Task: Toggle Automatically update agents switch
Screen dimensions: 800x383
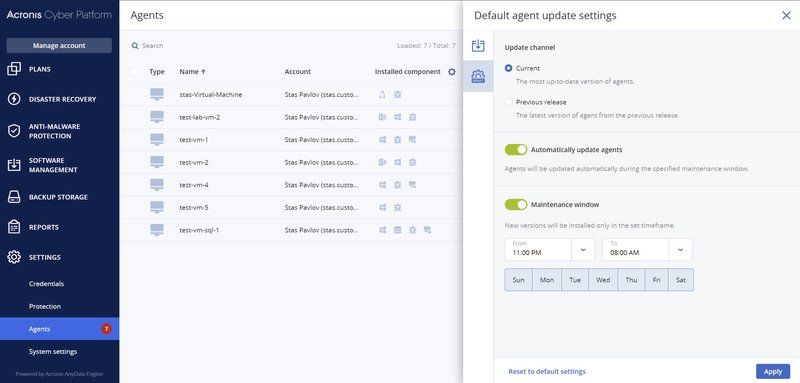Action: click(516, 150)
